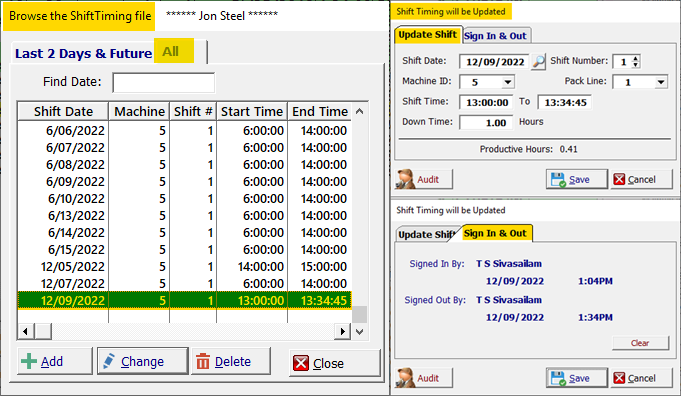The width and height of the screenshot is (681, 396).
Task: Click the Shift Number field
Action: (x=622, y=62)
